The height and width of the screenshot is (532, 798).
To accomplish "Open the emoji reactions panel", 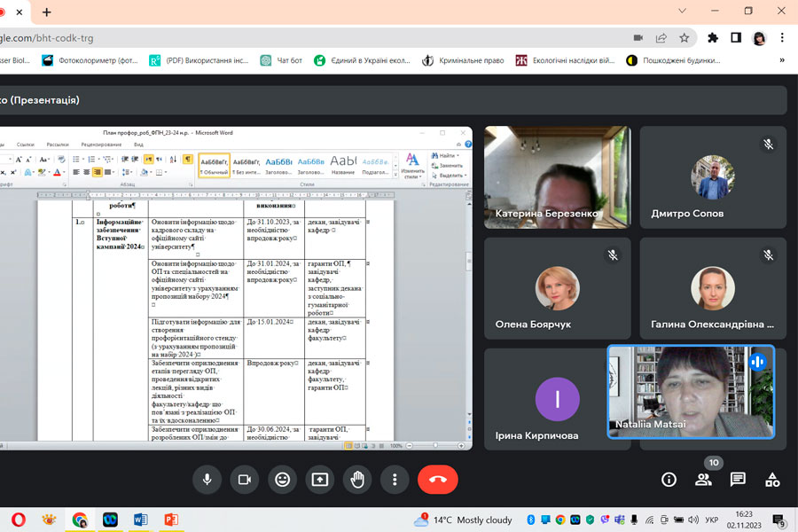I will [283, 480].
